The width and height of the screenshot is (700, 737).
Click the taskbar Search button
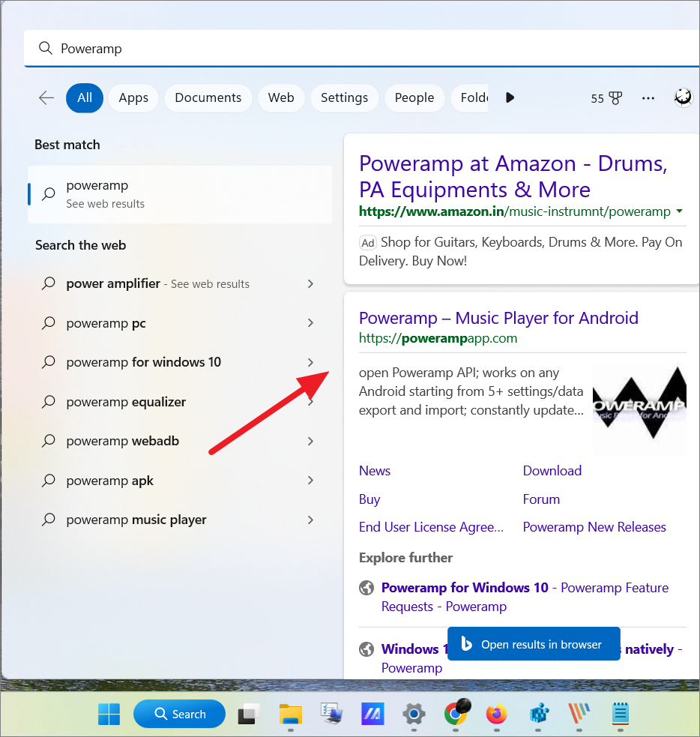point(179,714)
